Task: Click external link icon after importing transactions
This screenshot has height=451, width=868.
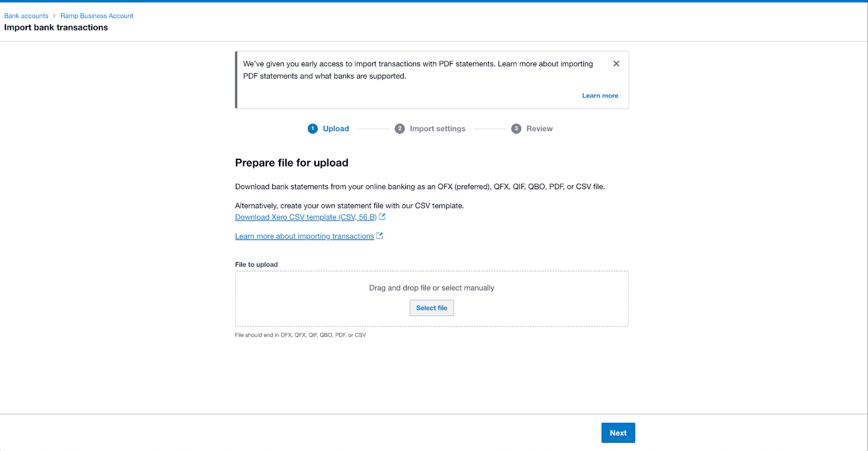Action: point(380,236)
